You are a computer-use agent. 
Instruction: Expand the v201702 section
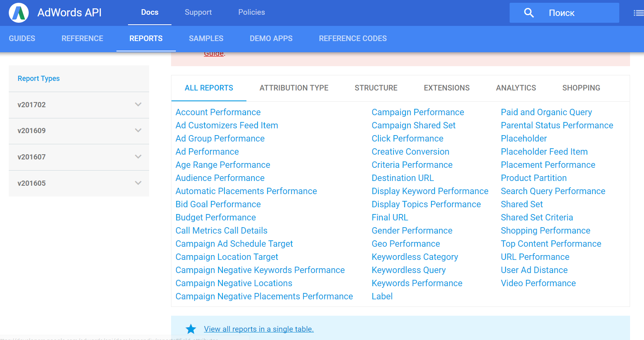138,105
